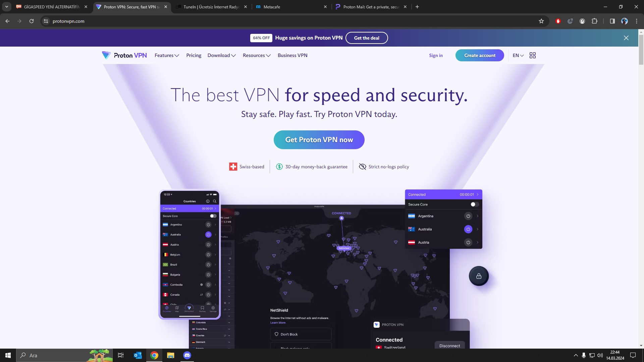Click the floating lock icon button
Screen dimensions: 644x362
click(x=479, y=276)
